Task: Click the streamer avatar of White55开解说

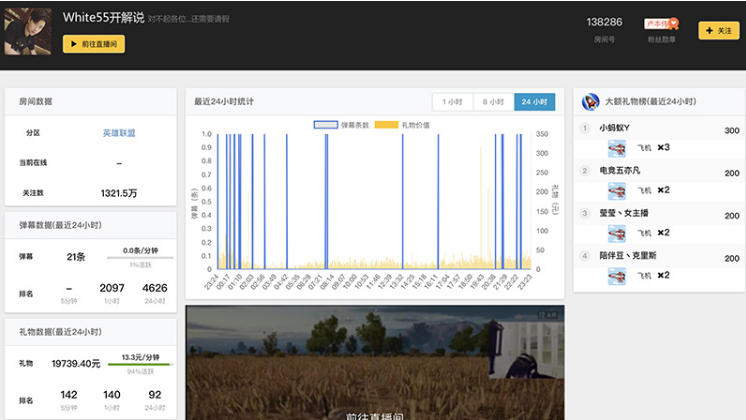Action: click(x=28, y=30)
